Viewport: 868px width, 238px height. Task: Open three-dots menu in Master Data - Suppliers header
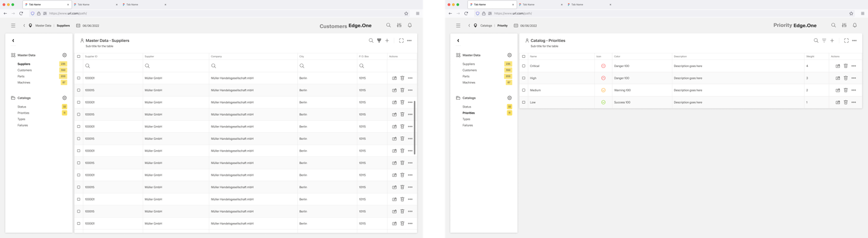409,40
